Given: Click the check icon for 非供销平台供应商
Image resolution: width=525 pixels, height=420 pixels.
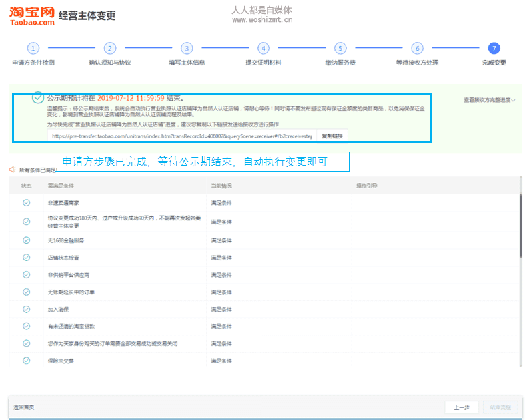Looking at the screenshot, I should tap(27, 274).
